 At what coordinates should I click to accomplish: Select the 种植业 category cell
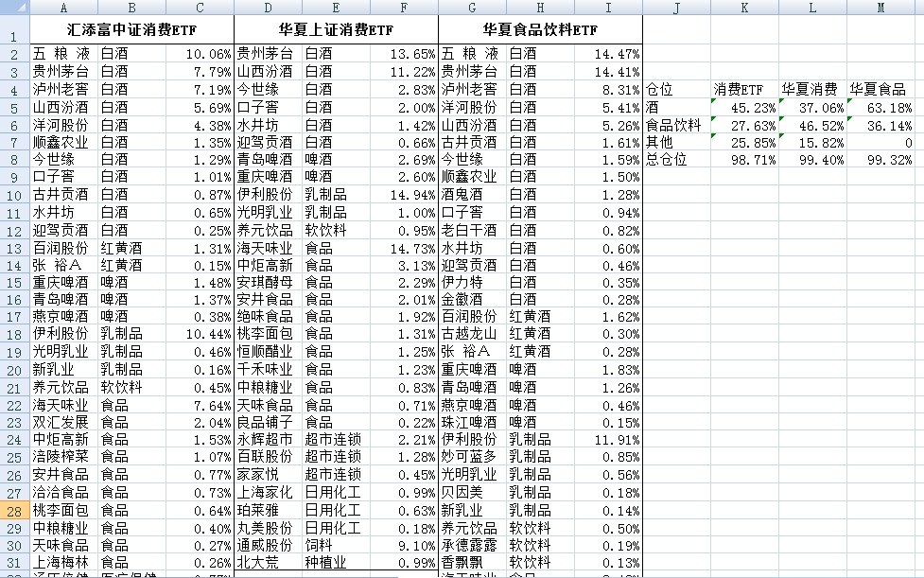tap(337, 563)
